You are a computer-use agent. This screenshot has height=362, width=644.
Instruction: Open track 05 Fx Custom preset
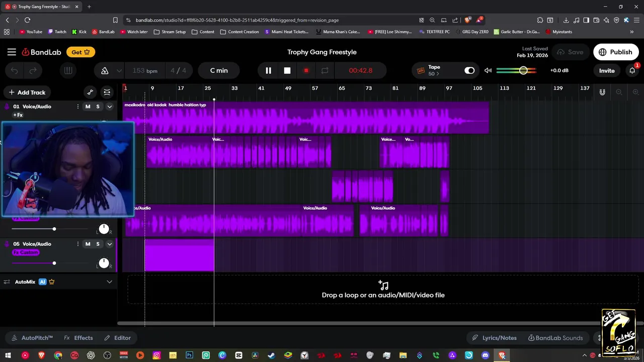26,252
